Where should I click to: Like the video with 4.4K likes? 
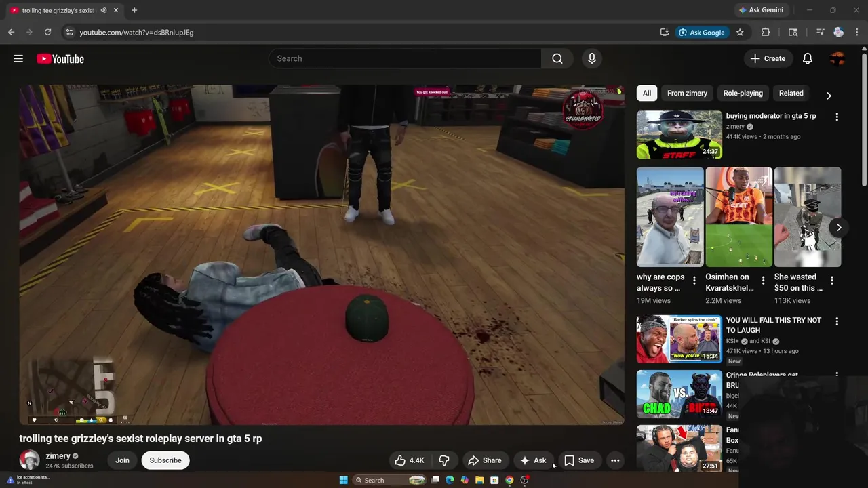[410, 460]
